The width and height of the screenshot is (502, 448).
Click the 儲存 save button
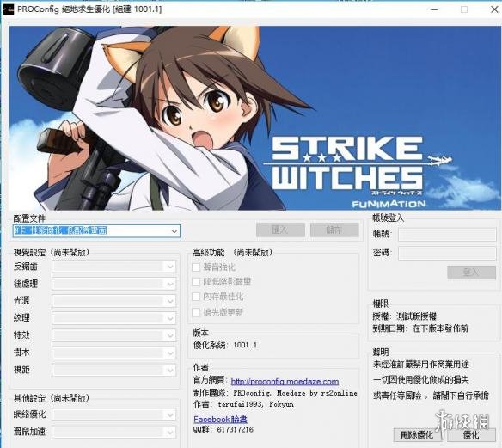pyautogui.click(x=334, y=230)
